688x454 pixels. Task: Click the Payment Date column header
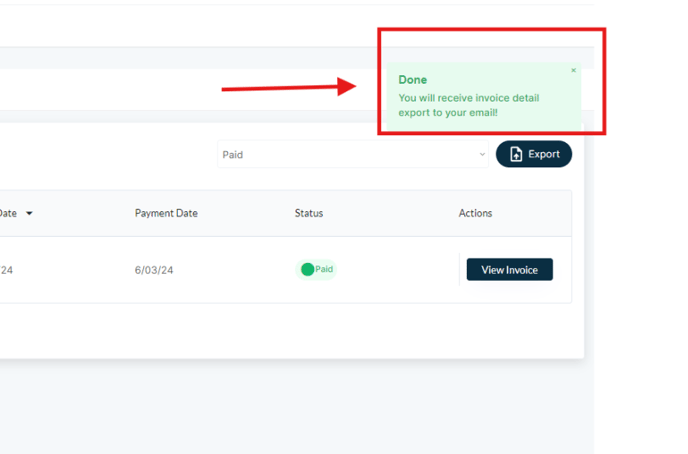click(x=166, y=213)
